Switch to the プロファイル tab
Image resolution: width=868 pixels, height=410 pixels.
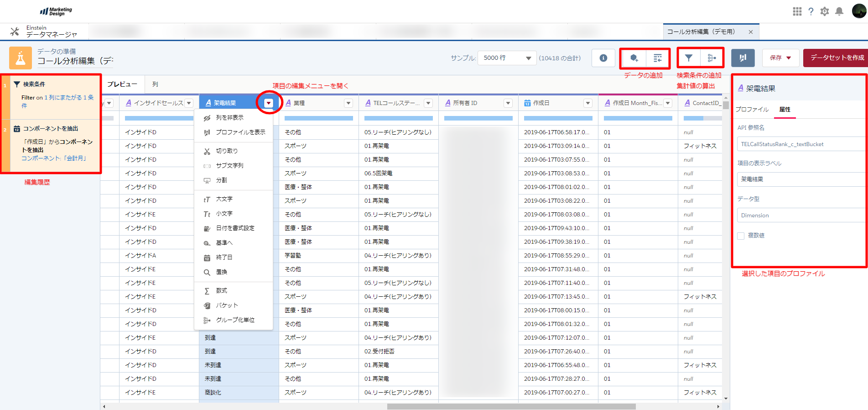point(752,110)
